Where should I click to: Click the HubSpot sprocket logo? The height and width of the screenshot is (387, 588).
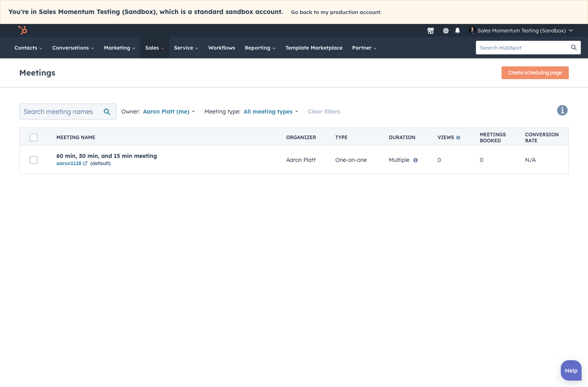(23, 30)
